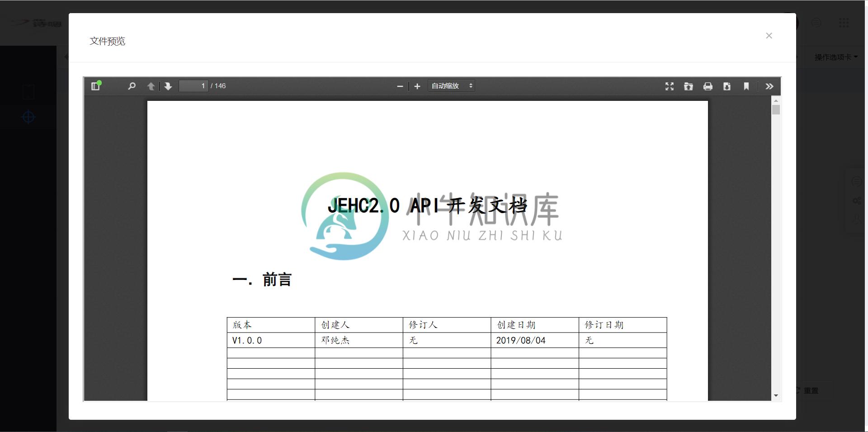Screen dimensions: 868x432
Task: Go to the previous page
Action: coord(151,86)
